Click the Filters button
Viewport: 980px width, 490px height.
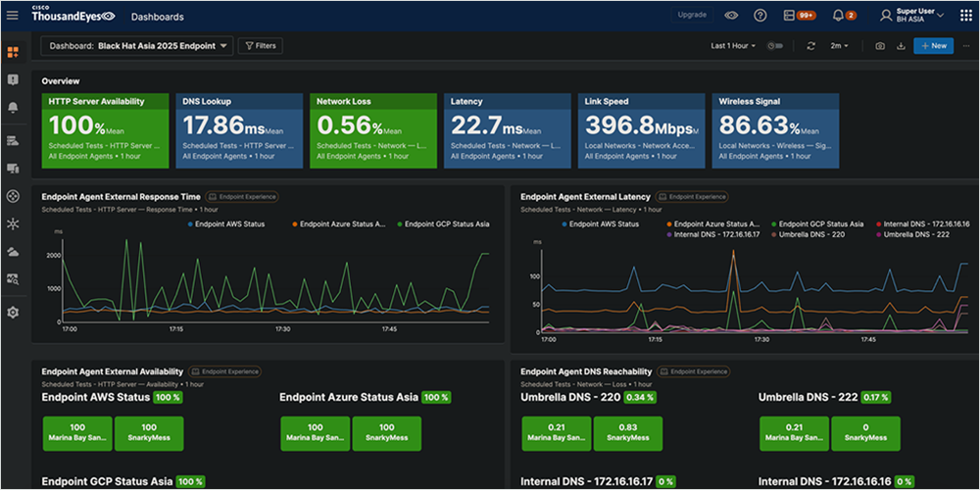point(260,46)
